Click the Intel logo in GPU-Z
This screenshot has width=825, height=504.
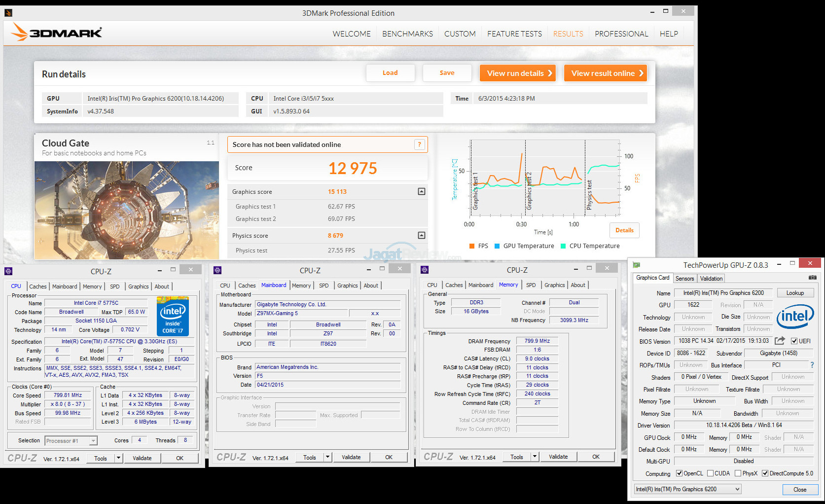coord(795,316)
